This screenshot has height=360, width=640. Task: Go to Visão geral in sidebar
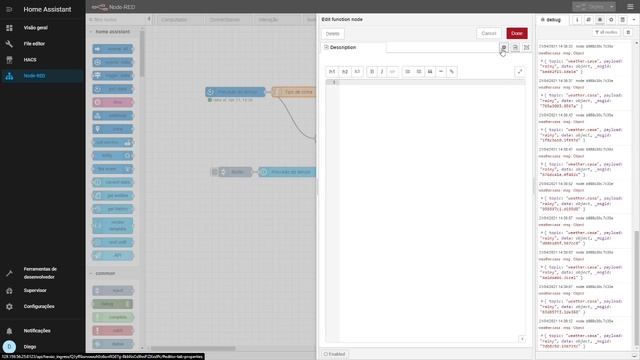[x=42, y=28]
